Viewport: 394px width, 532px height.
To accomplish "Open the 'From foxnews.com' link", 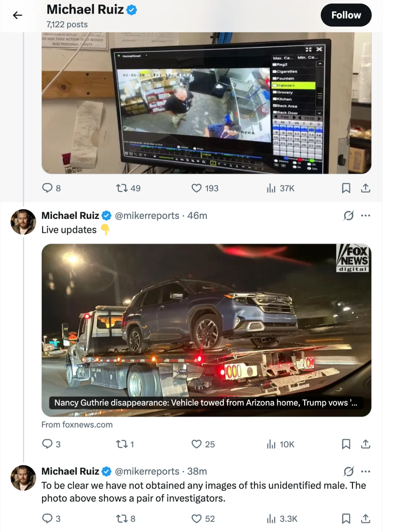I will (x=77, y=424).
